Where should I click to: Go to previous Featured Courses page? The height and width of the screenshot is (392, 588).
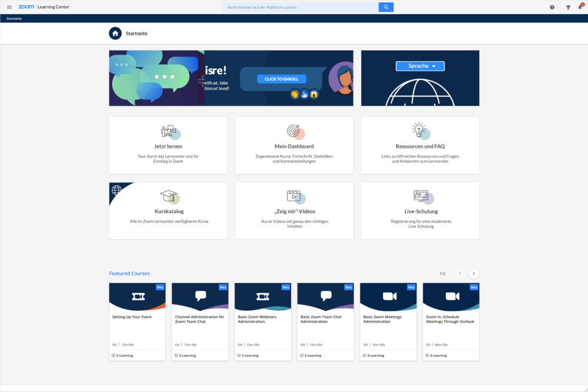point(460,273)
